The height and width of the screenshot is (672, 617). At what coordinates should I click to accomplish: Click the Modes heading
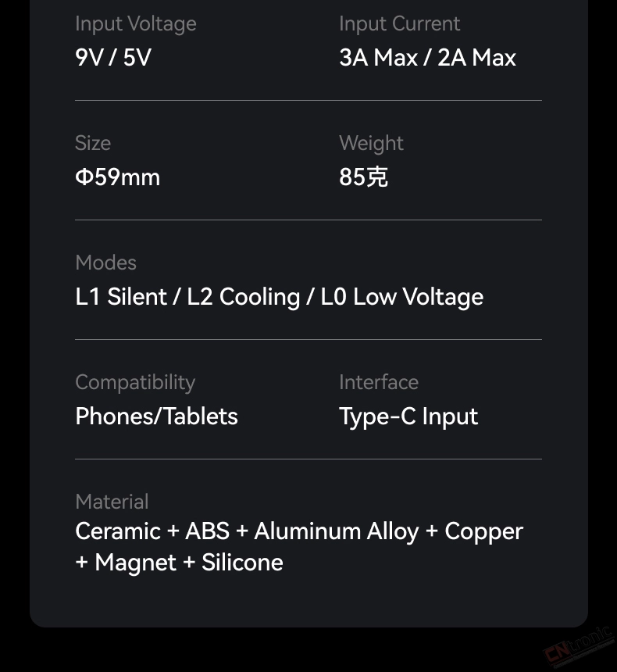point(106,263)
